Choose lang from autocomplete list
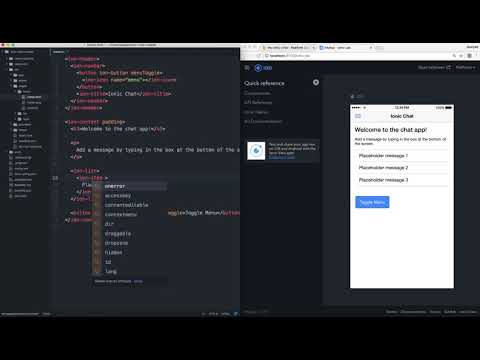 130,272
